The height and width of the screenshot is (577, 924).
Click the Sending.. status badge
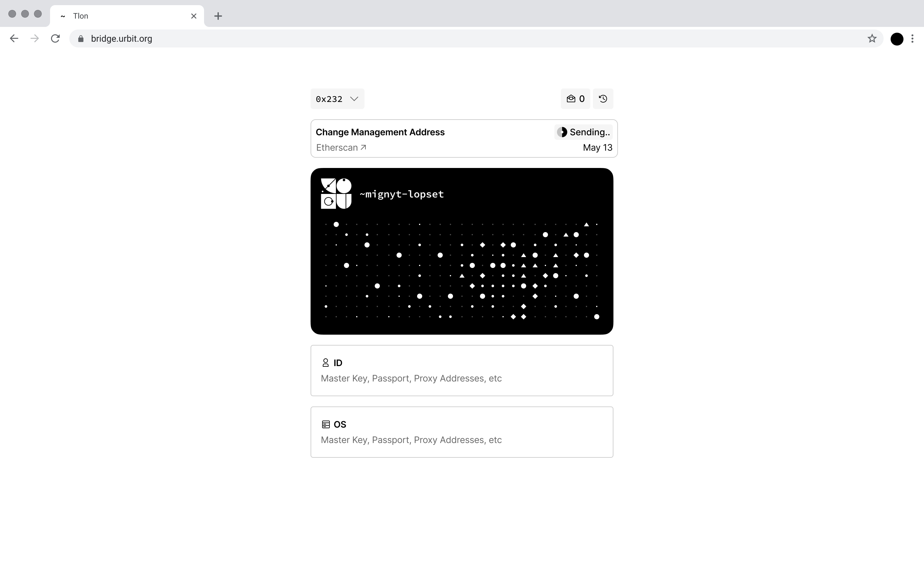583,132
